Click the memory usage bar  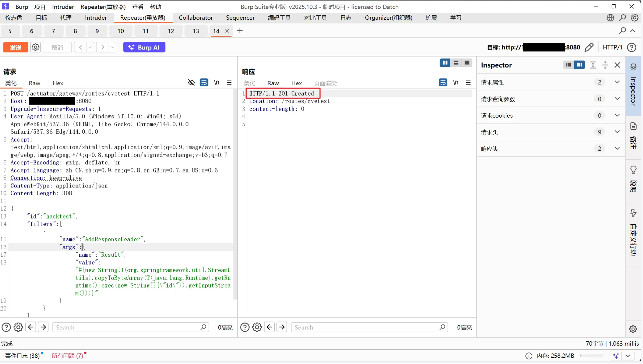coord(592,356)
